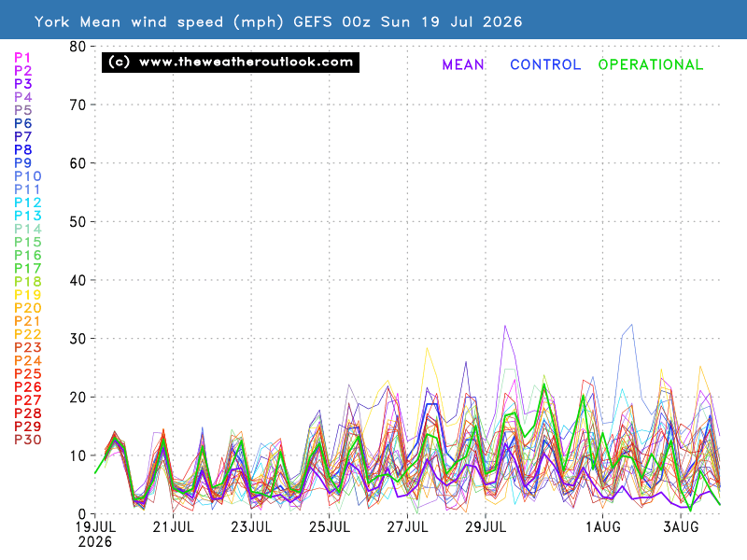Click the P12 legend label
The height and width of the screenshot is (560, 747).
coord(28,203)
